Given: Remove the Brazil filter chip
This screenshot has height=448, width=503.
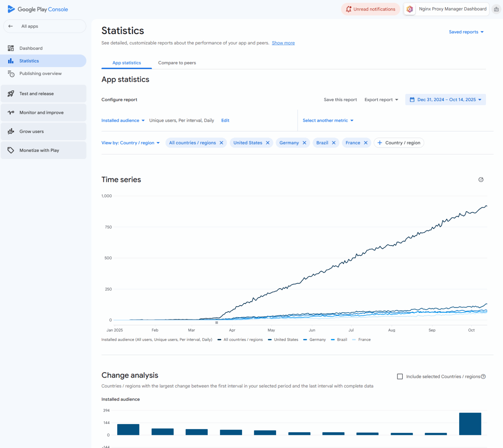Looking at the screenshot, I should click(334, 143).
